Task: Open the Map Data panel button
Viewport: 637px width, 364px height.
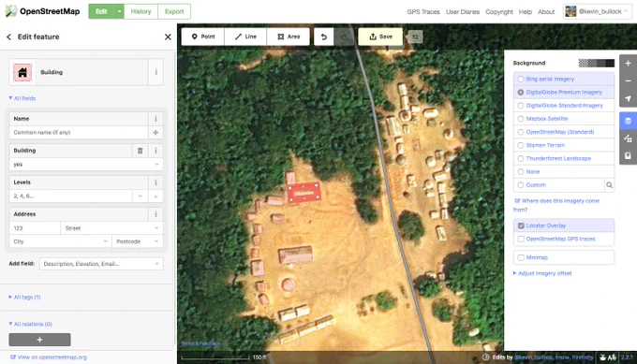Action: pos(628,138)
